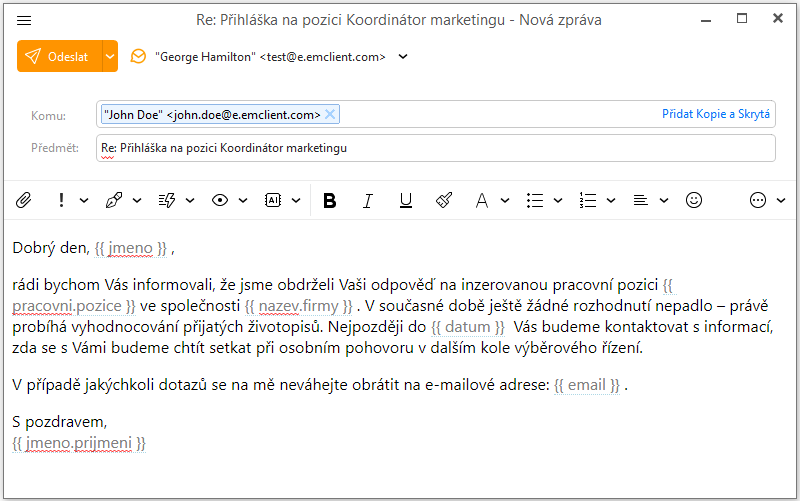Click the format painter brush icon
Image resolution: width=800 pixels, height=501 pixels.
444,200
